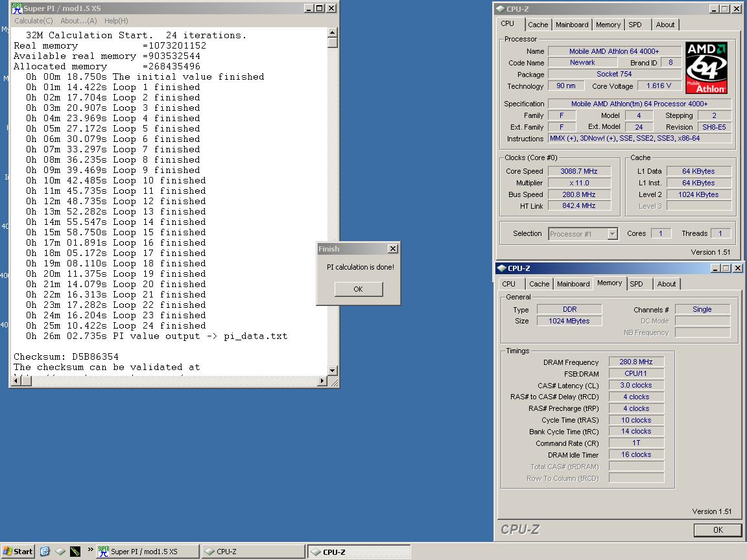Switch to Mainboard tab in lower CPU-Z

573,284
